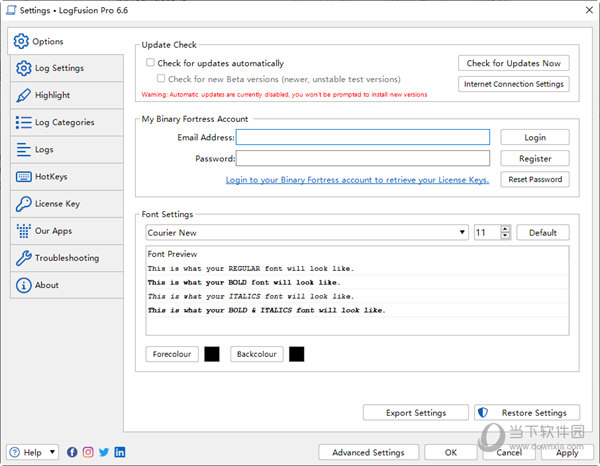Click the Logs lines icon
Image resolution: width=600 pixels, height=466 pixels.
pyautogui.click(x=24, y=150)
